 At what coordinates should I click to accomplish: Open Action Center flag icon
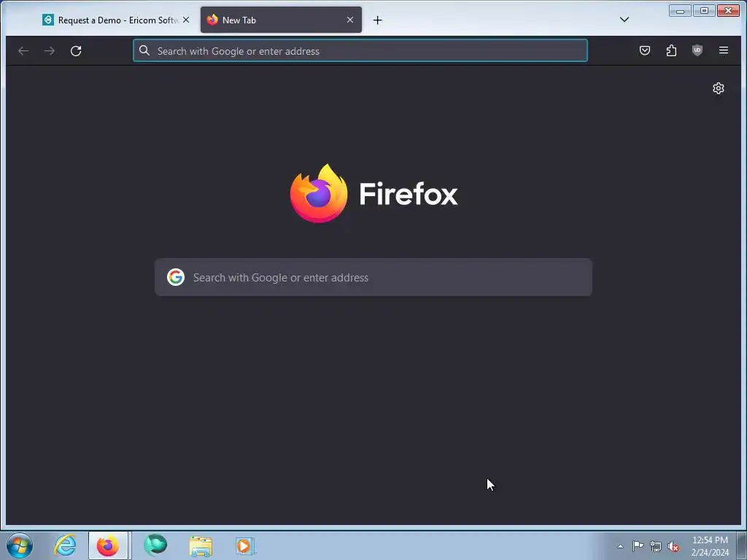[x=638, y=546]
